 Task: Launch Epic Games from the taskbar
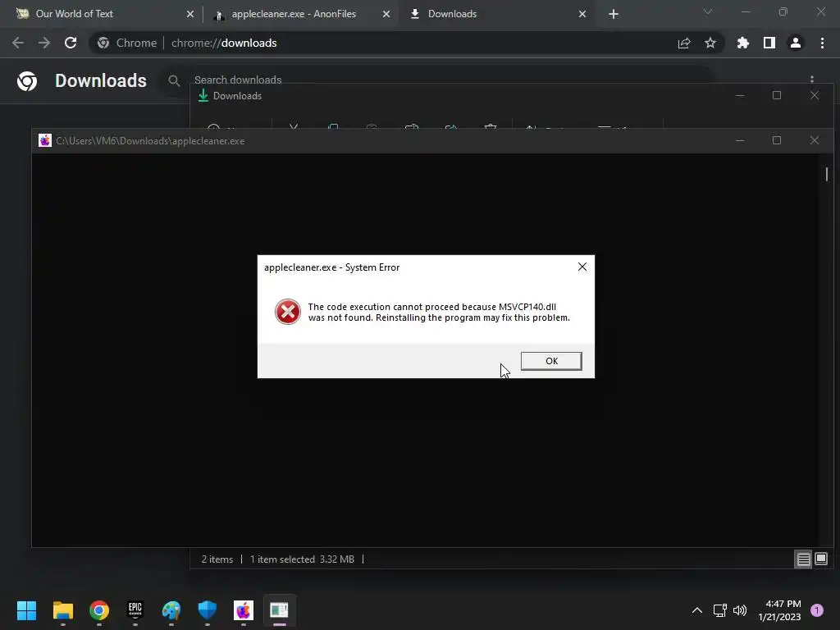135,610
